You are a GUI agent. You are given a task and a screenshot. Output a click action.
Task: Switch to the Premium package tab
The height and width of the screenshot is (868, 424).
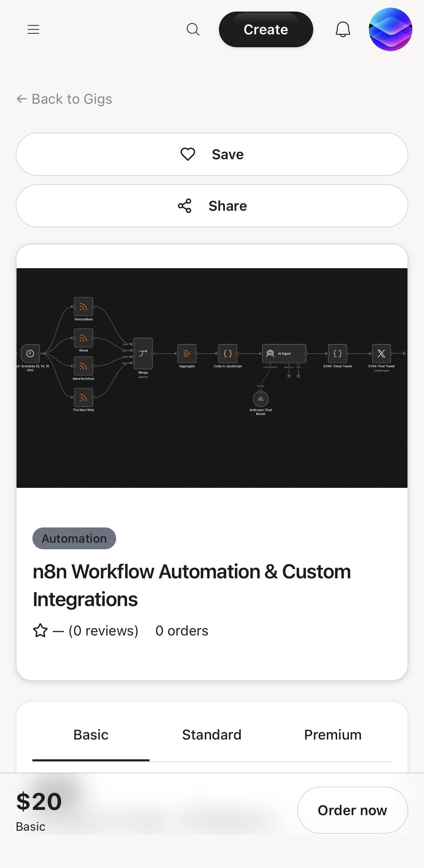click(x=333, y=735)
